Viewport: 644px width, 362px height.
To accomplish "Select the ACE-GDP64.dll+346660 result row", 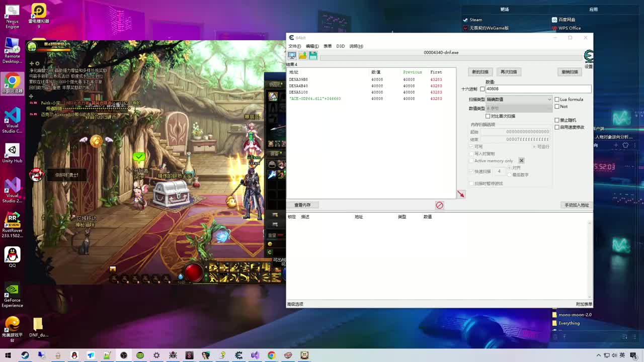I will point(371,99).
